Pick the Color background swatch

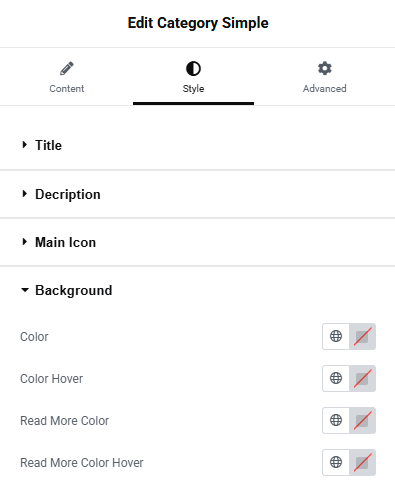click(362, 336)
